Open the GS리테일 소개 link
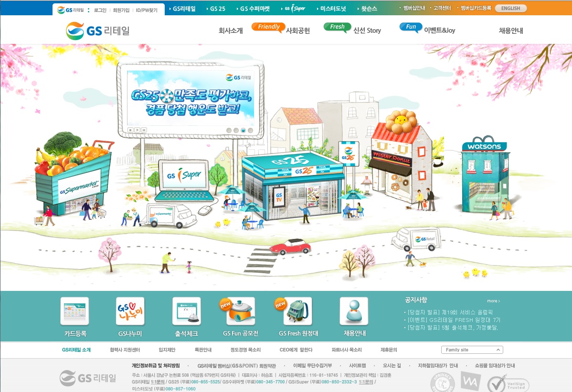The image size is (572, 392). pyautogui.click(x=76, y=350)
